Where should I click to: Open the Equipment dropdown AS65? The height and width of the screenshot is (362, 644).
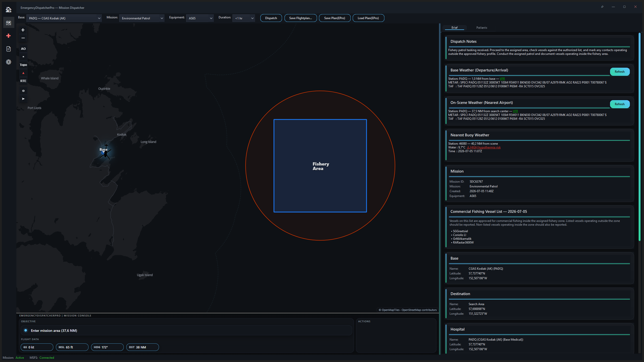point(200,18)
